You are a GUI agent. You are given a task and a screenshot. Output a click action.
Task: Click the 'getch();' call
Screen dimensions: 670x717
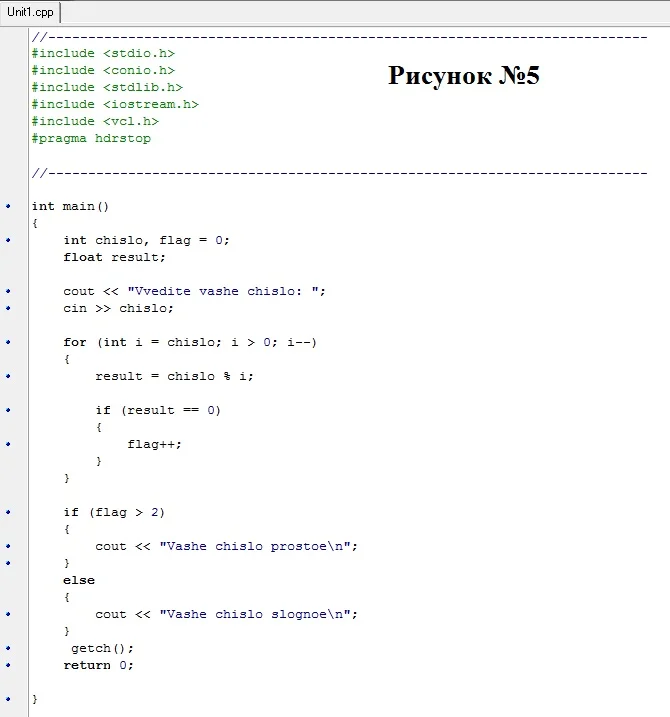click(102, 648)
